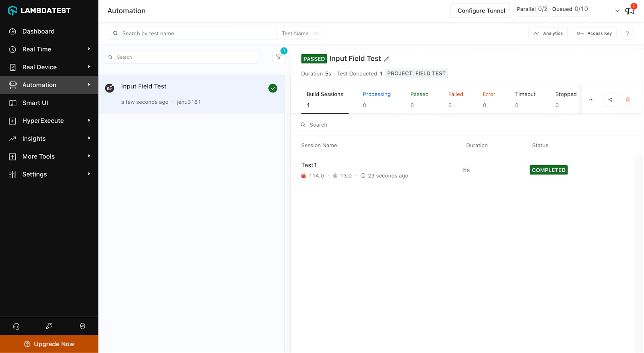Open the top-right account chevron dropdown
The height and width of the screenshot is (353, 644).
pyautogui.click(x=617, y=11)
